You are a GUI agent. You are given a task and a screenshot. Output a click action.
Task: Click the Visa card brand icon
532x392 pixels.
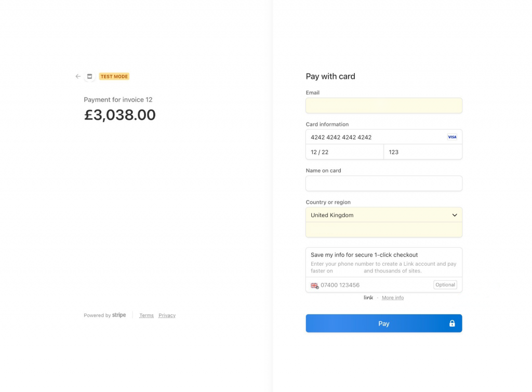point(452,137)
